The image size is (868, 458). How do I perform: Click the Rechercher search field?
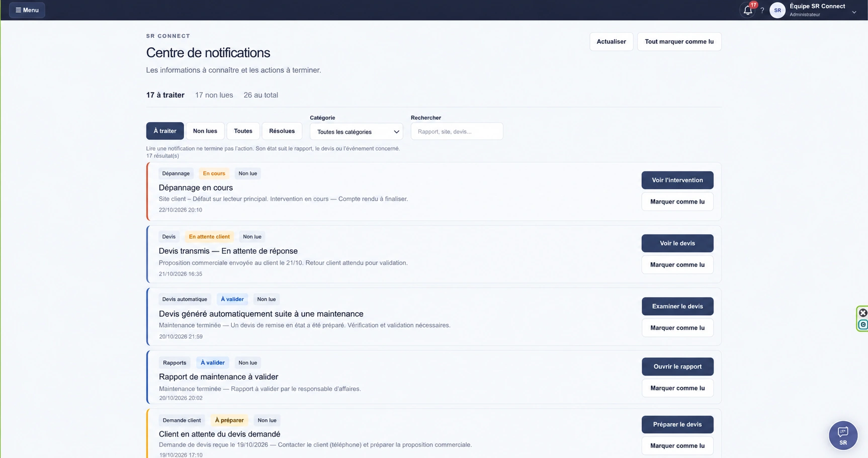457,131
